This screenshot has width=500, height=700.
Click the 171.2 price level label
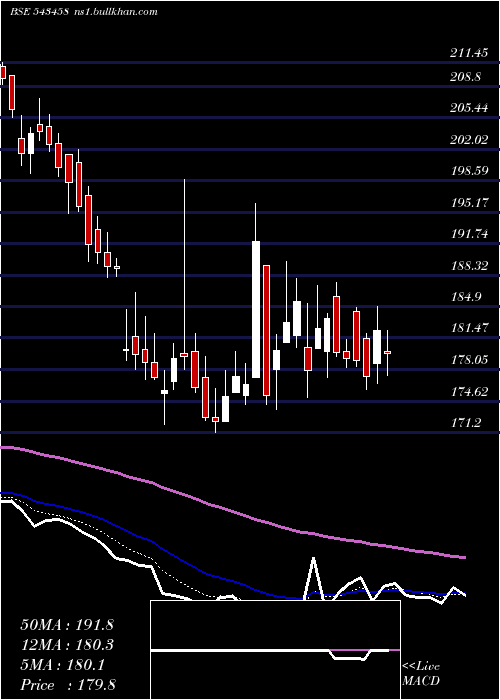coord(467,423)
